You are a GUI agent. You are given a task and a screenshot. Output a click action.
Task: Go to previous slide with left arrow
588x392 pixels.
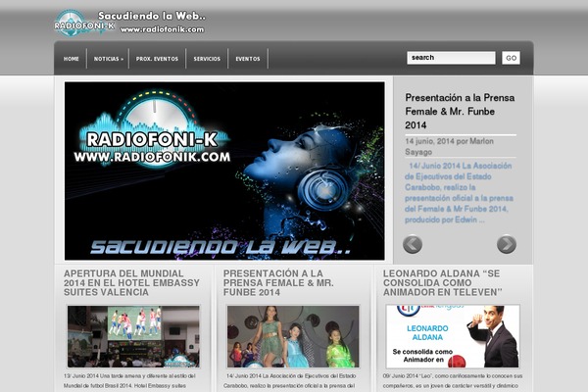point(413,244)
